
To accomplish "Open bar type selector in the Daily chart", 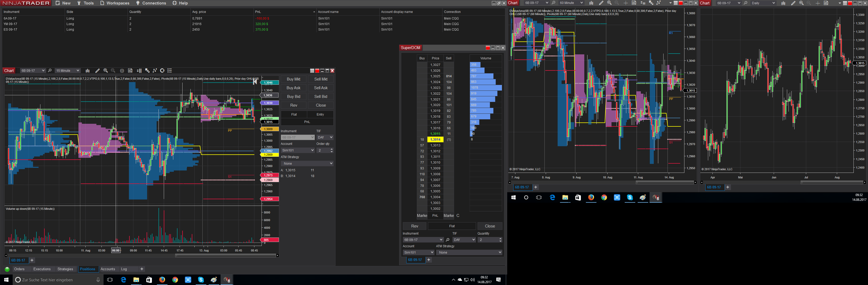I will (783, 3).
